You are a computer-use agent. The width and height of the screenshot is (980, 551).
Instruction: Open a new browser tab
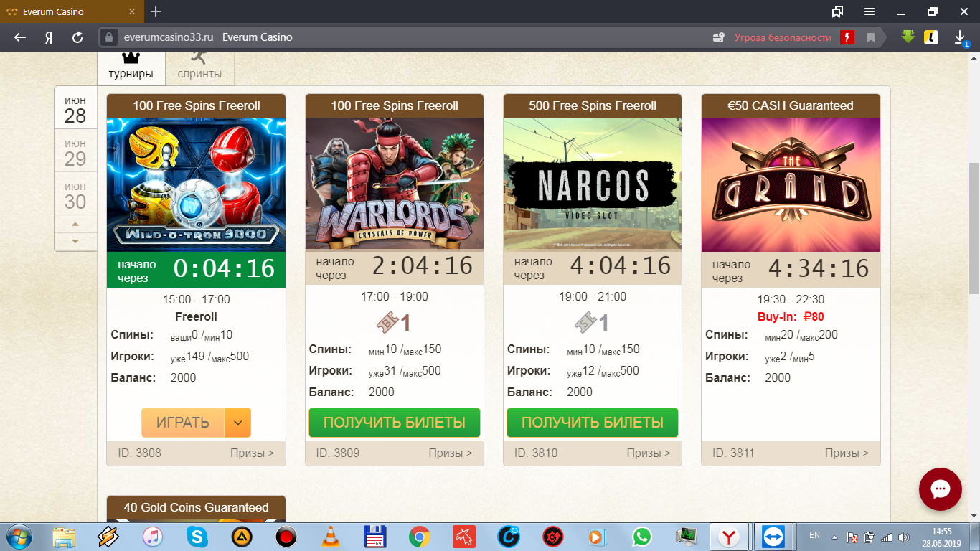[156, 11]
